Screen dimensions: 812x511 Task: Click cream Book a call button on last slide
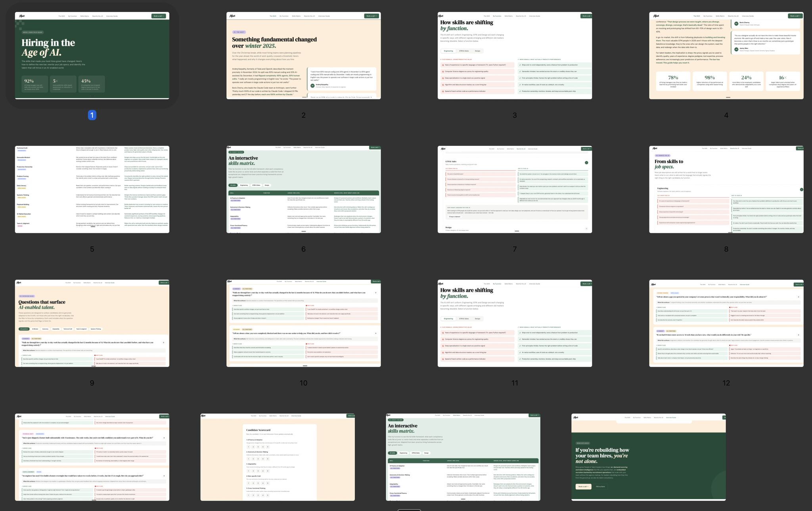click(x=583, y=486)
